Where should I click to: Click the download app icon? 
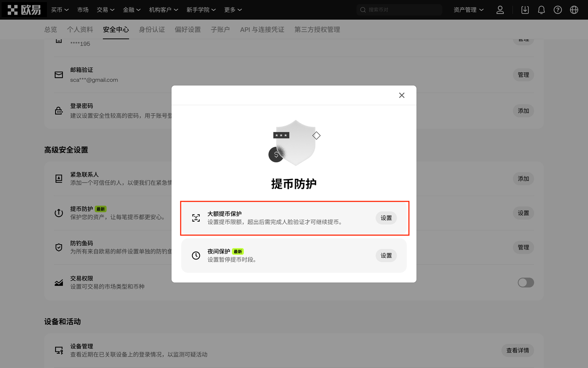click(525, 10)
